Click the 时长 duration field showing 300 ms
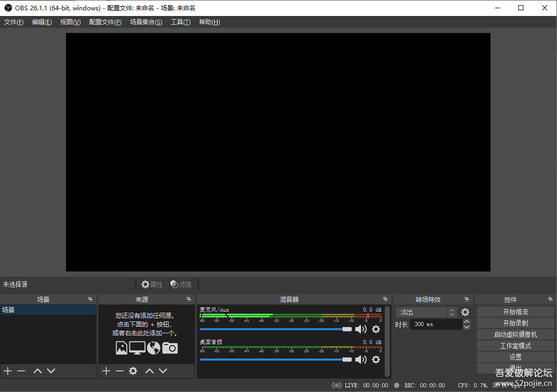This screenshot has width=557, height=392. (436, 324)
